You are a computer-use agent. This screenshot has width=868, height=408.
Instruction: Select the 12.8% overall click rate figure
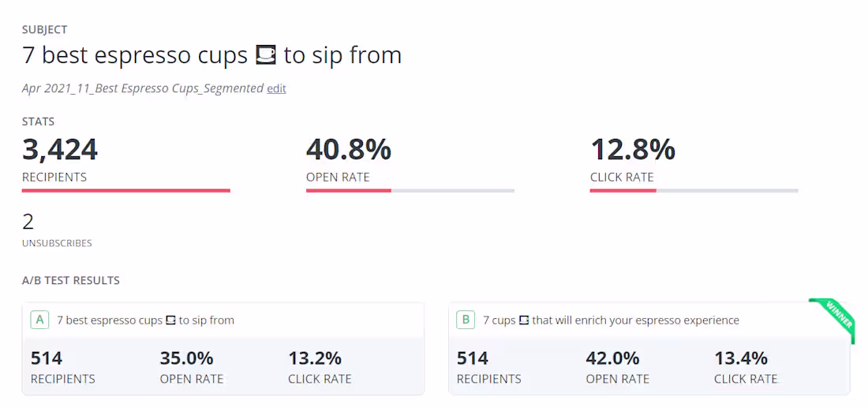click(x=633, y=149)
